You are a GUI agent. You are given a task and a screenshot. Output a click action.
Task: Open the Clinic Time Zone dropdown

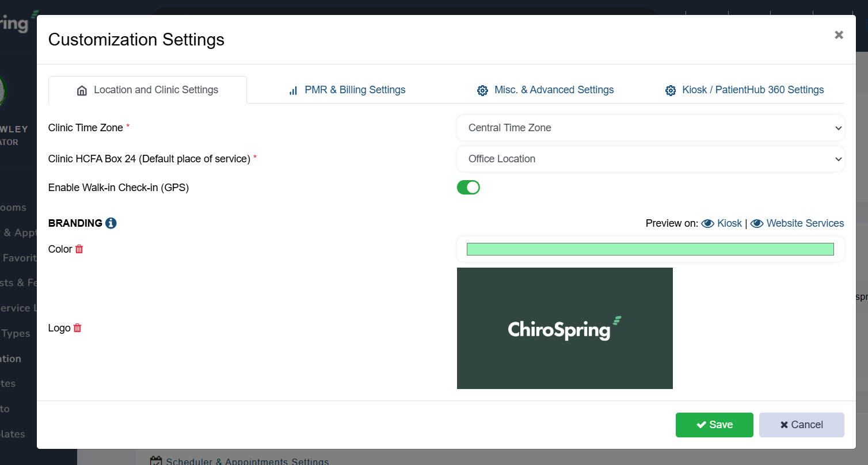click(x=650, y=128)
